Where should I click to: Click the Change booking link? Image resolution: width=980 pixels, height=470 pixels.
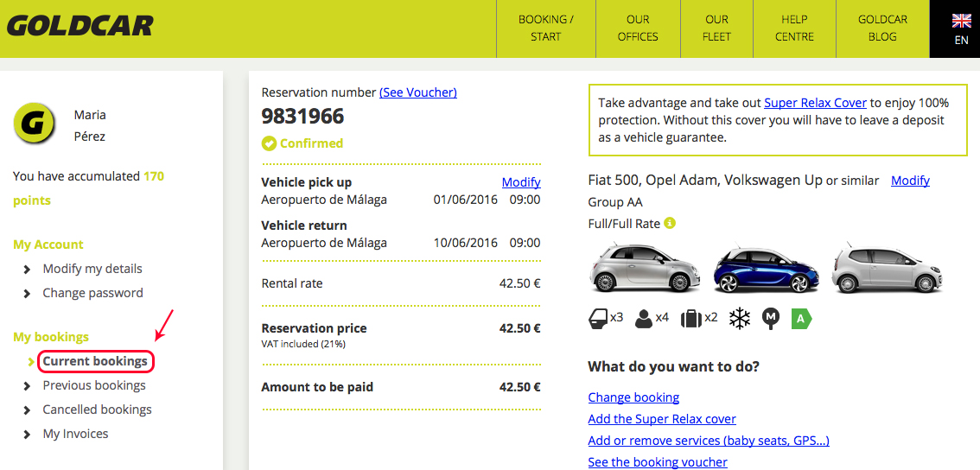633,397
